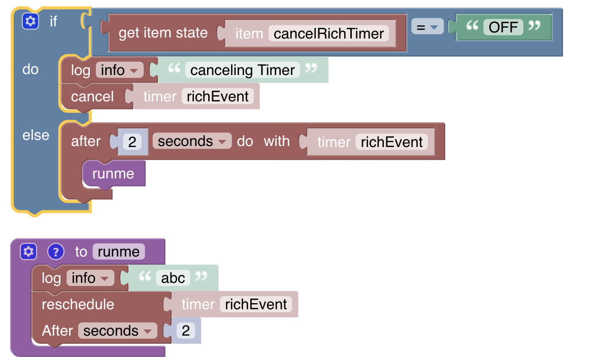Edit the canceling Timer text field
The image size is (598, 364).
(243, 70)
